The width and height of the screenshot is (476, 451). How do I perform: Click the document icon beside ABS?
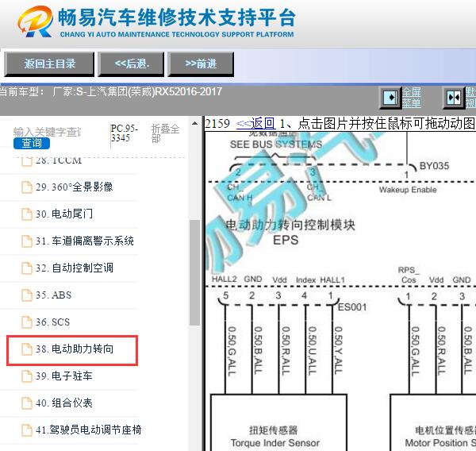click(x=27, y=295)
